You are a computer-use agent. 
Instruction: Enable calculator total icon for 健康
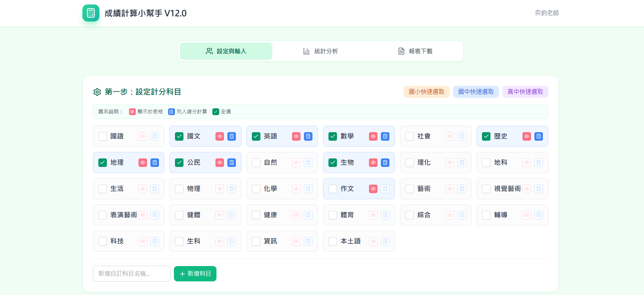pos(308,215)
